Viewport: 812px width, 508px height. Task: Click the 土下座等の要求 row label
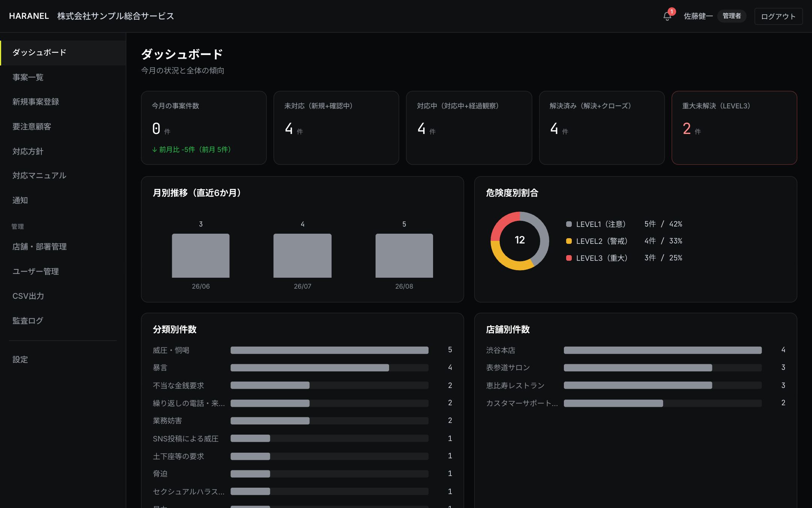point(178,456)
